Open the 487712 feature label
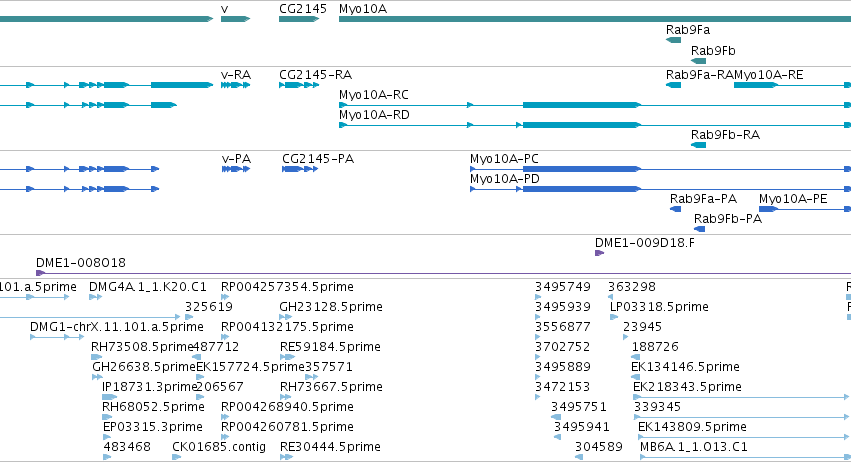Image resolution: width=851 pixels, height=462 pixels. tap(217, 347)
